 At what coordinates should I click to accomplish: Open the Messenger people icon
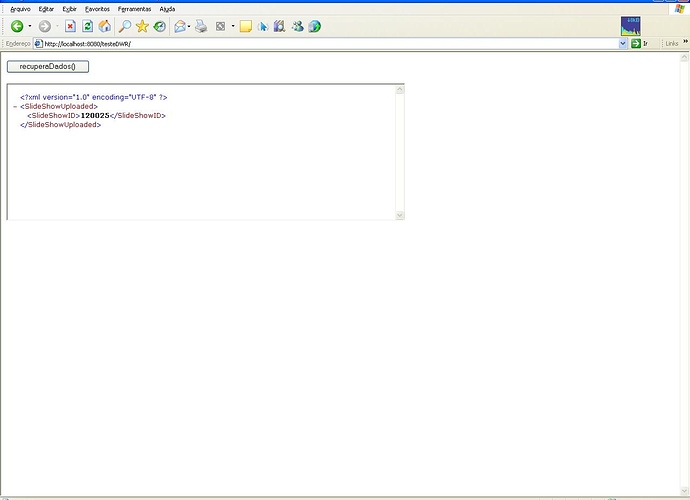tap(297, 26)
